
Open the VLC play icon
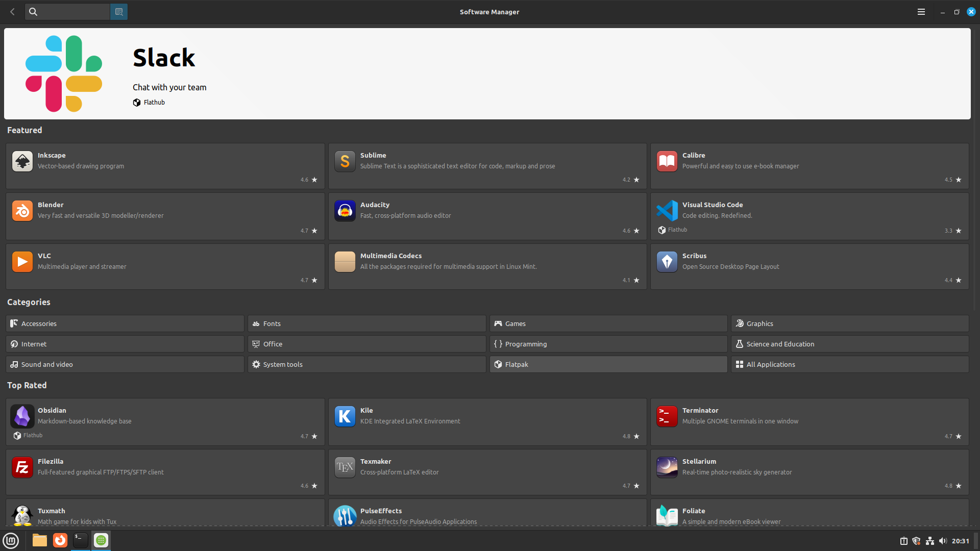tap(22, 262)
